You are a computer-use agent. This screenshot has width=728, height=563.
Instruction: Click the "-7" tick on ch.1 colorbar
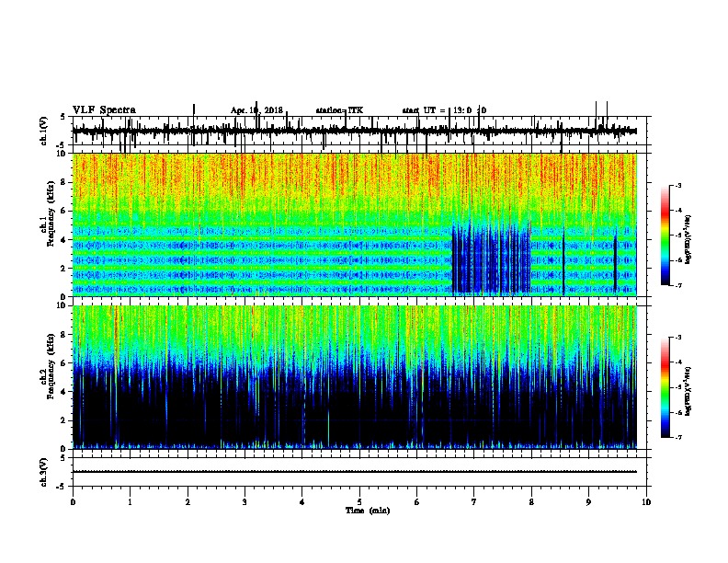(677, 285)
